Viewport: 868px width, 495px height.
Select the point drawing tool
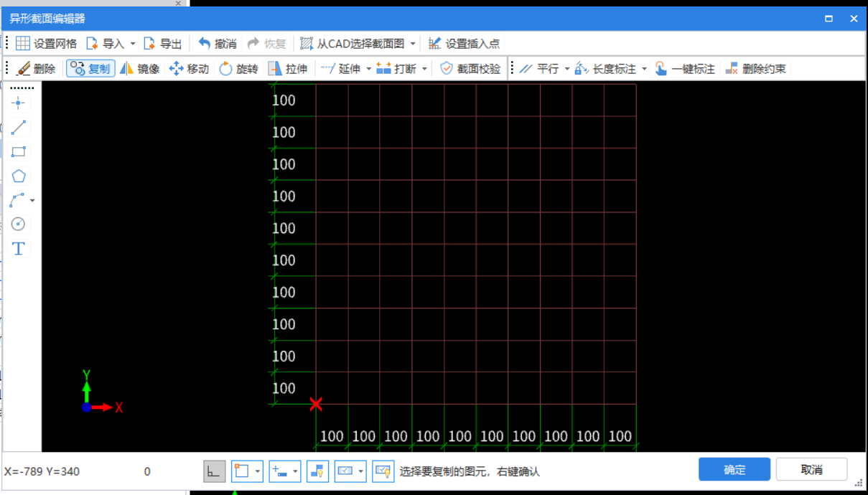[x=19, y=103]
